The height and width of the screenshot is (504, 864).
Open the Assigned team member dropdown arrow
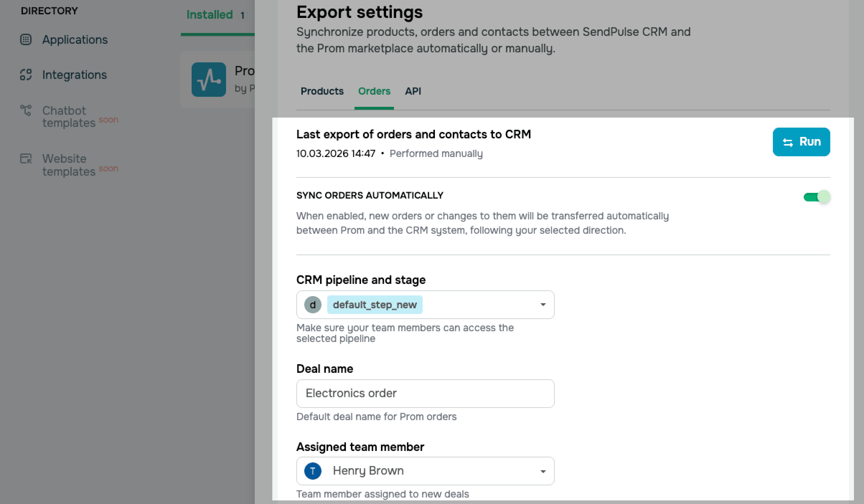543,471
